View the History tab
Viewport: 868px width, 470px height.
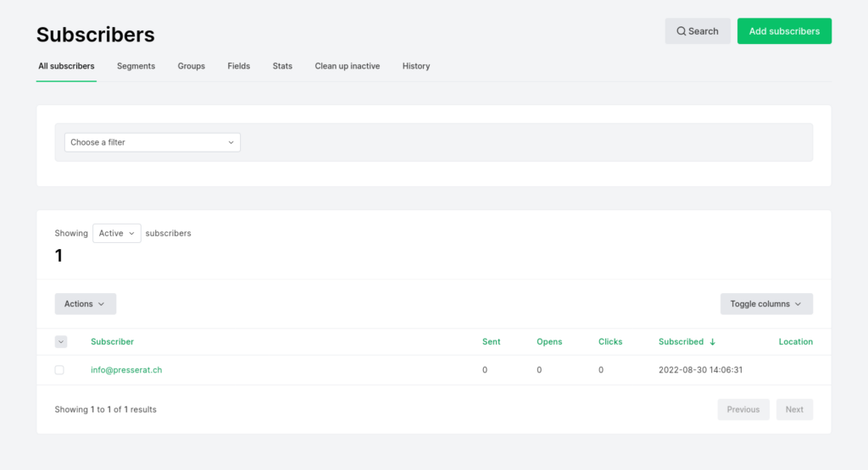click(415, 66)
